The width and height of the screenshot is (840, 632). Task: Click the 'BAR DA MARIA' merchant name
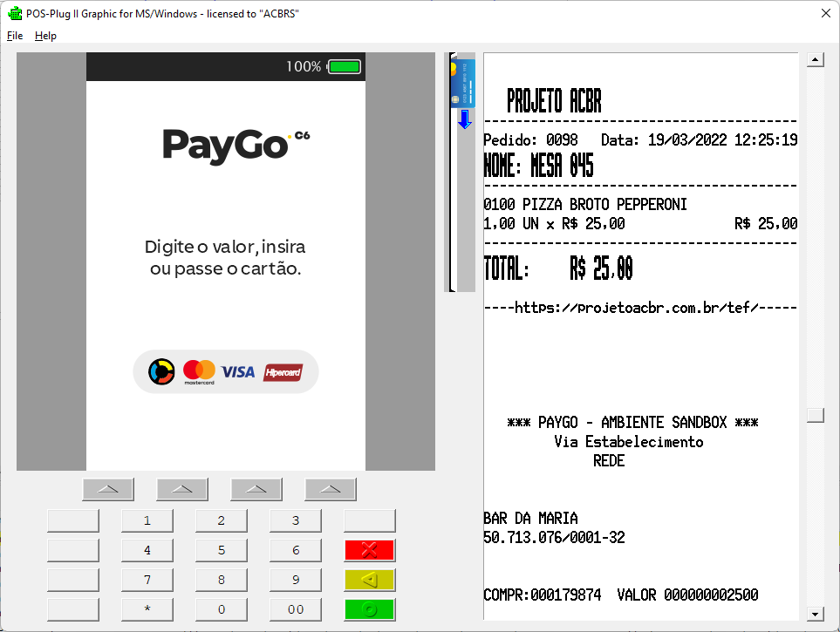pos(530,518)
